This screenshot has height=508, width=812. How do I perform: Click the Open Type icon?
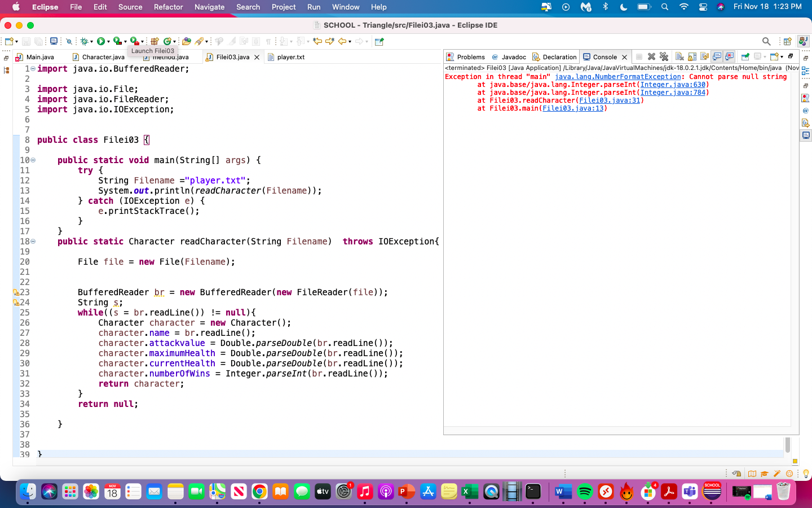pyautogui.click(x=187, y=41)
